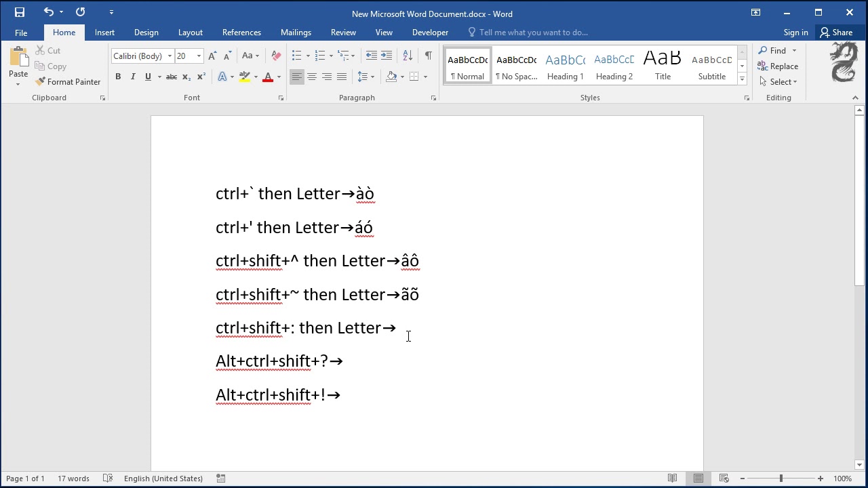The image size is (868, 488).
Task: Justify the paragraph text
Action: point(342,77)
